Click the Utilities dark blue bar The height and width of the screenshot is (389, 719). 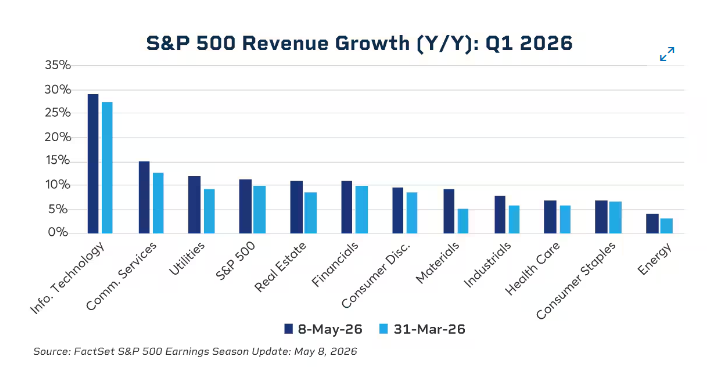(x=194, y=205)
